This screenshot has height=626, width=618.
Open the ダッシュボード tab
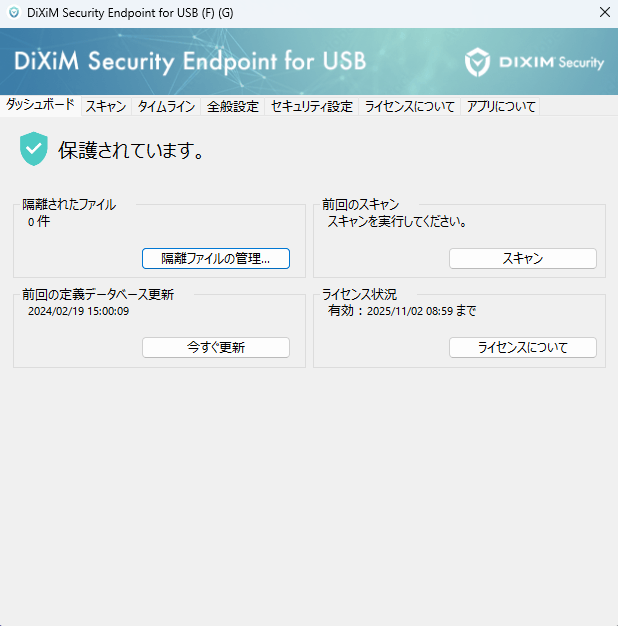(x=40, y=105)
